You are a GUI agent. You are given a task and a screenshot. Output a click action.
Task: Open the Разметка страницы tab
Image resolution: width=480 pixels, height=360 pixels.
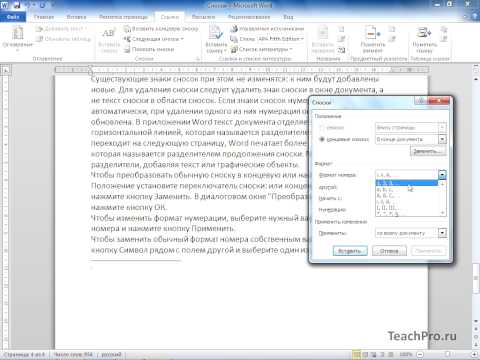(x=123, y=17)
